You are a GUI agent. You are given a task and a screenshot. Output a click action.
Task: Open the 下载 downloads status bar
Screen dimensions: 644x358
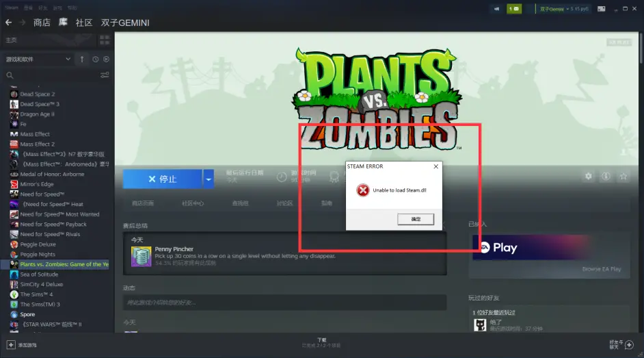coord(321,343)
